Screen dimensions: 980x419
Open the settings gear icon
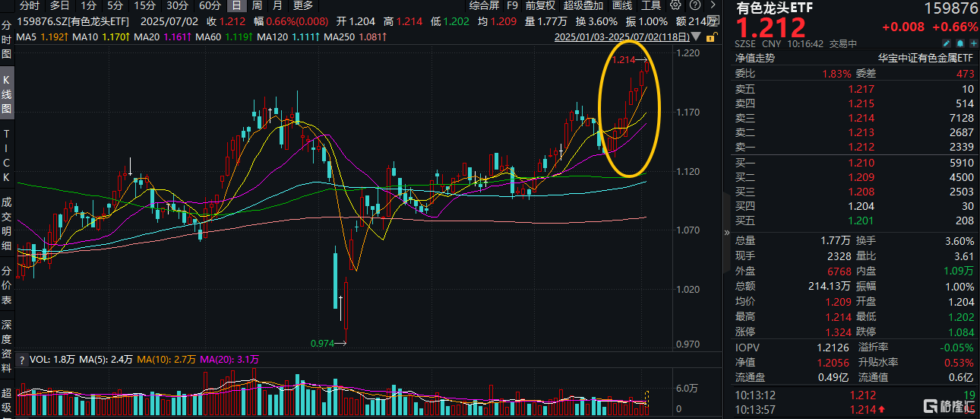[676, 5]
